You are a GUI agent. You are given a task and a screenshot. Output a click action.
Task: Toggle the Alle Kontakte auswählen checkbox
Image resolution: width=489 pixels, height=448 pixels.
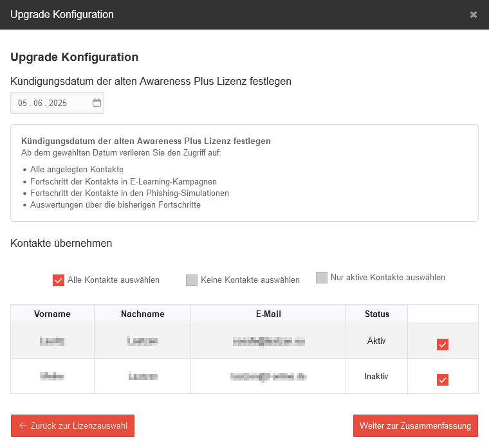click(x=59, y=280)
